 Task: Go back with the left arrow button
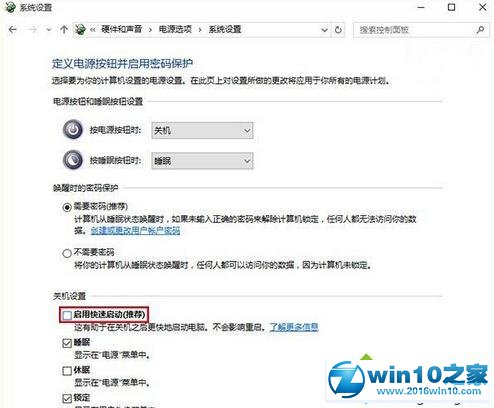coord(13,30)
